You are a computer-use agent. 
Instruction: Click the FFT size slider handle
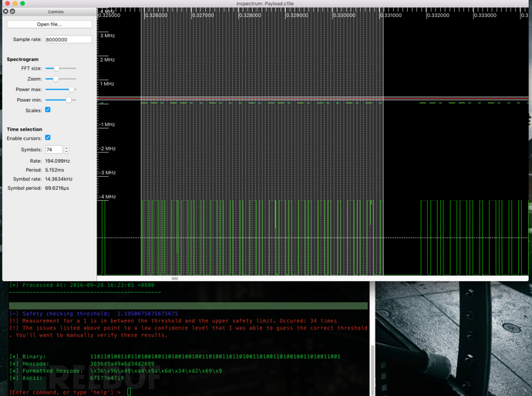coord(56,69)
